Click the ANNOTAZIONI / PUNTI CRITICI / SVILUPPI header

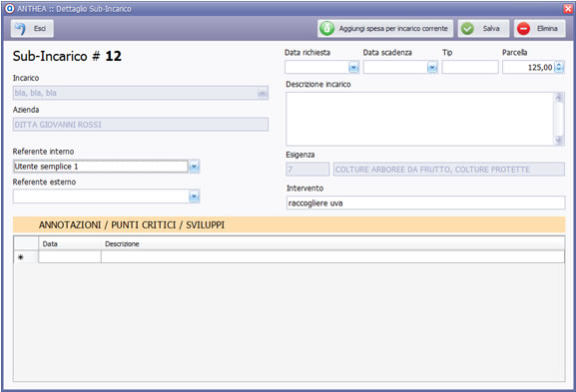click(x=132, y=225)
